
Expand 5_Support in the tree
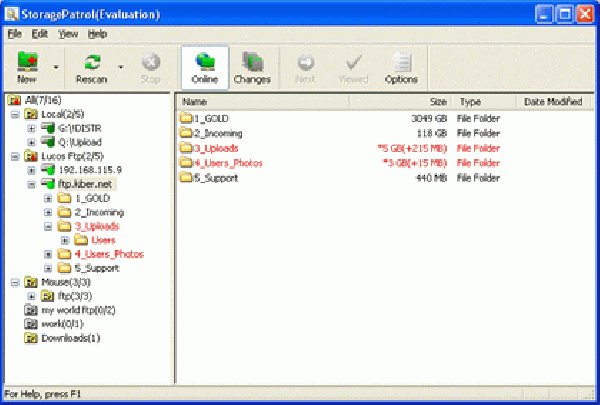click(x=48, y=268)
